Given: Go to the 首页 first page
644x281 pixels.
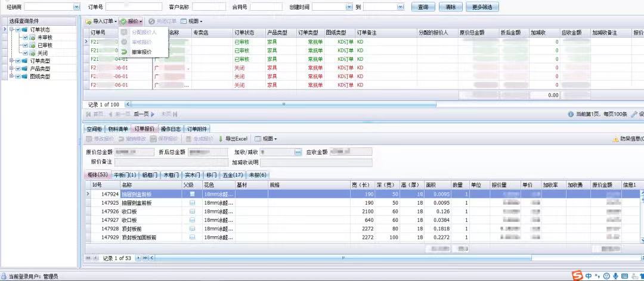Looking at the screenshot, I should [x=95, y=114].
